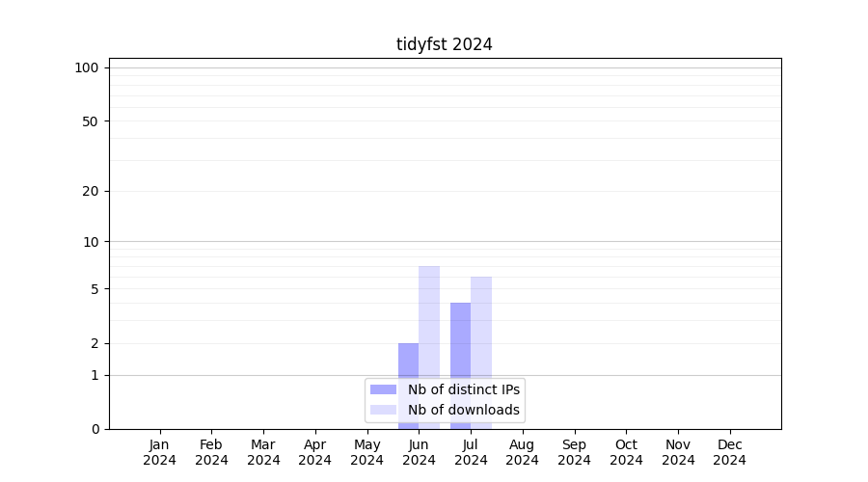Click the "tidyfst 2024" chart title
Viewport: 868px width, 482px height.
tap(444, 44)
